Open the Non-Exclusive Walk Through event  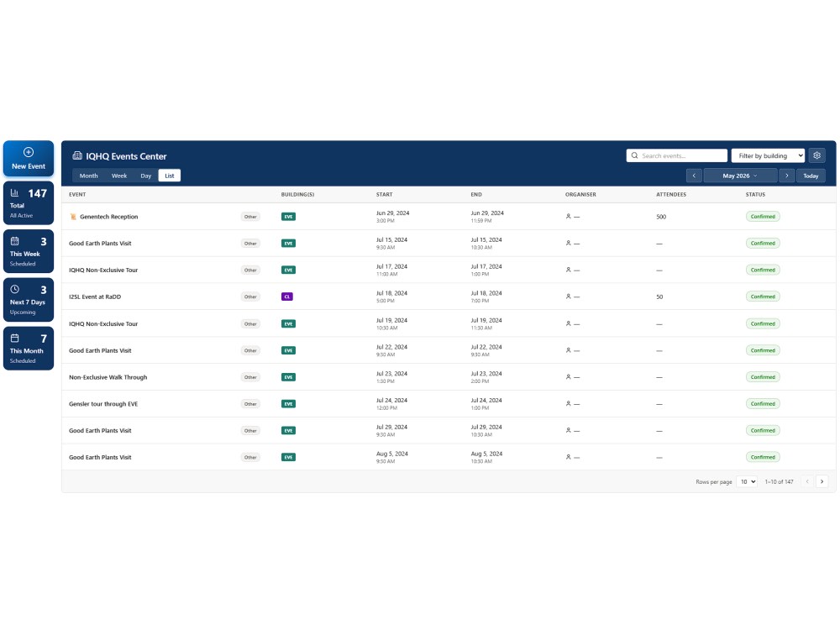click(x=108, y=377)
